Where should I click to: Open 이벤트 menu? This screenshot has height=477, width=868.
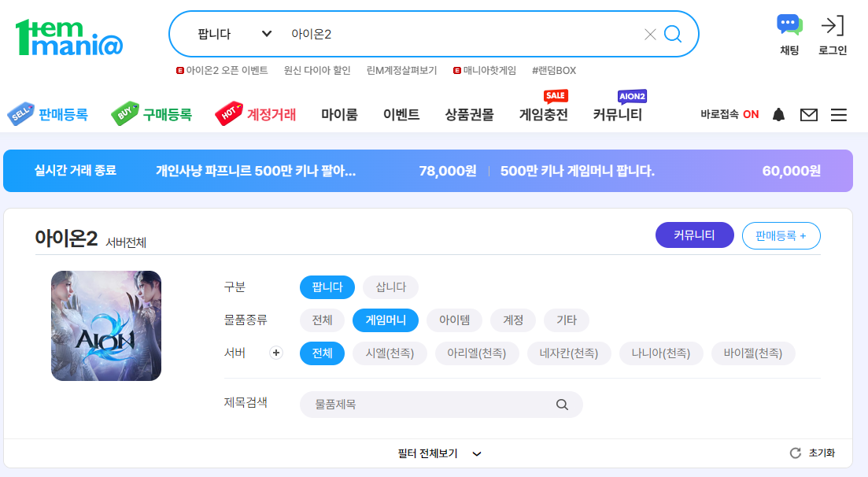[401, 115]
